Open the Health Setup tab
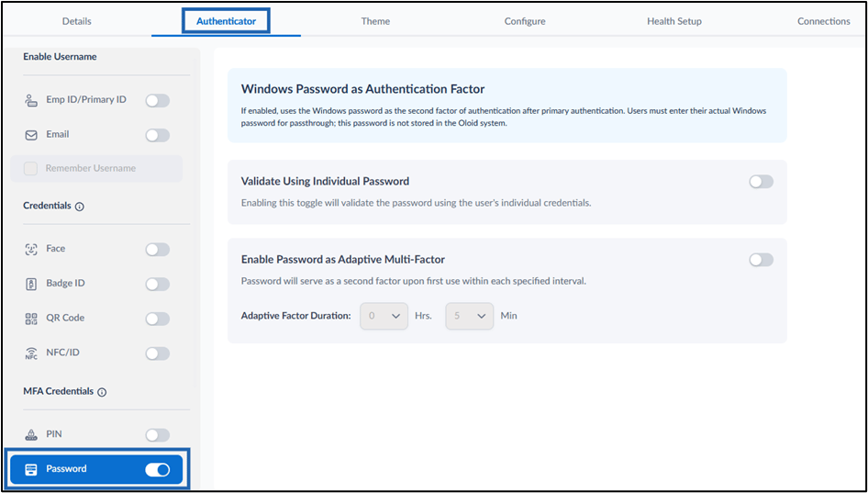Viewport: 868px width, 493px height. (674, 21)
